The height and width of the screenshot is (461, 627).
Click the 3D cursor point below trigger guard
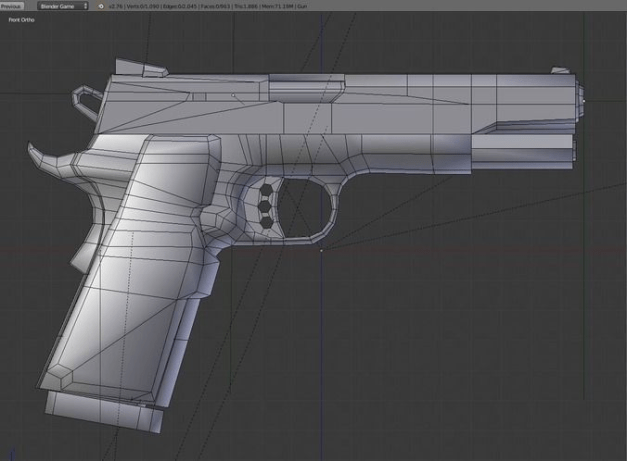(x=321, y=251)
